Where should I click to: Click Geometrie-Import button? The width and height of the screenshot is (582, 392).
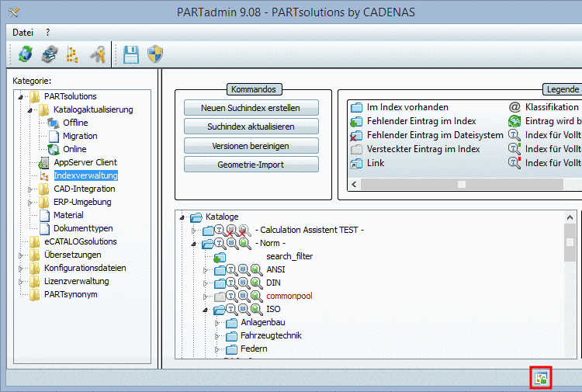click(251, 165)
